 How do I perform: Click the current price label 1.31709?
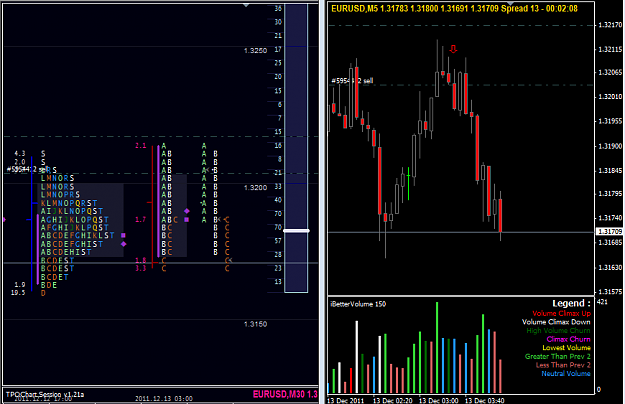[609, 231]
